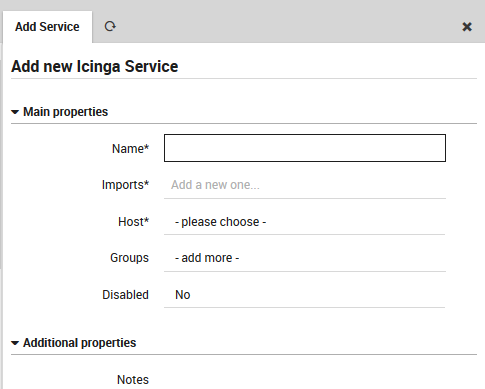The image size is (485, 389).
Task: Collapse the Additional properties section
Action: coord(74,343)
